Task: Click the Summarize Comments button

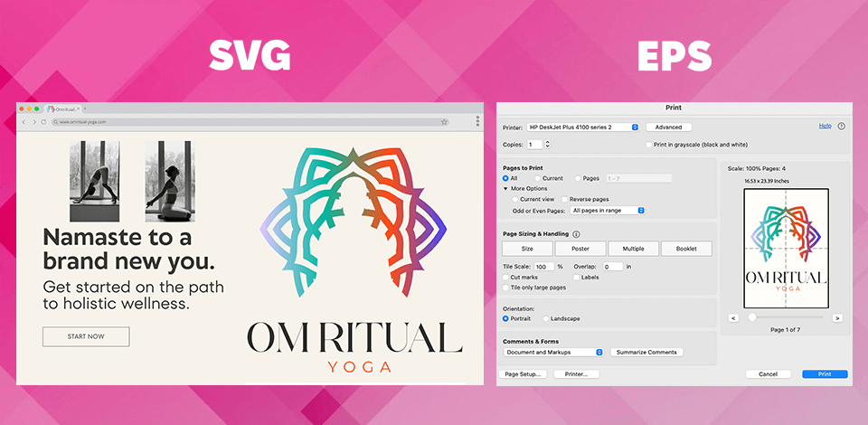Action: click(646, 352)
